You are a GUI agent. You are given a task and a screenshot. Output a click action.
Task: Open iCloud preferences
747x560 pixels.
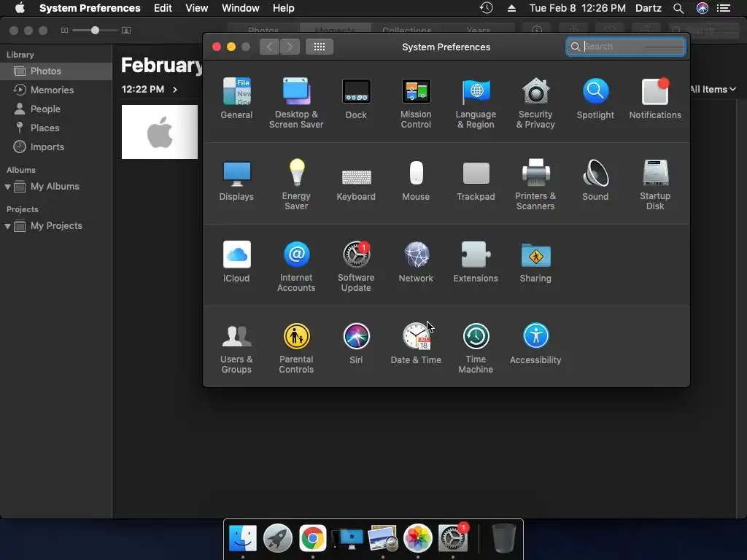(236, 262)
